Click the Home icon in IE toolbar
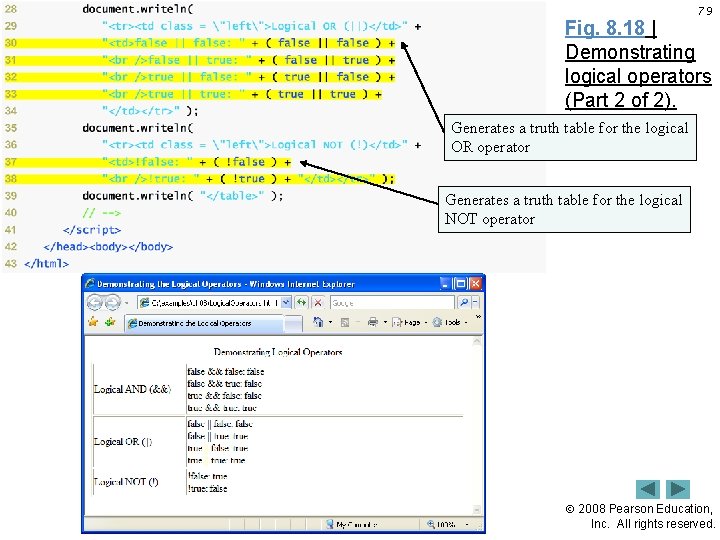This screenshot has width=720, height=540. [x=318, y=322]
